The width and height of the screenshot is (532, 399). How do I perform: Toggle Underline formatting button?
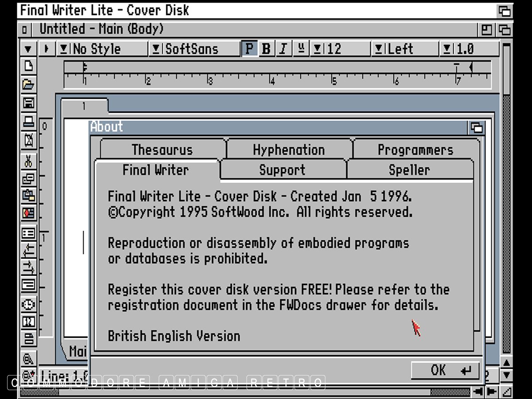tap(301, 49)
